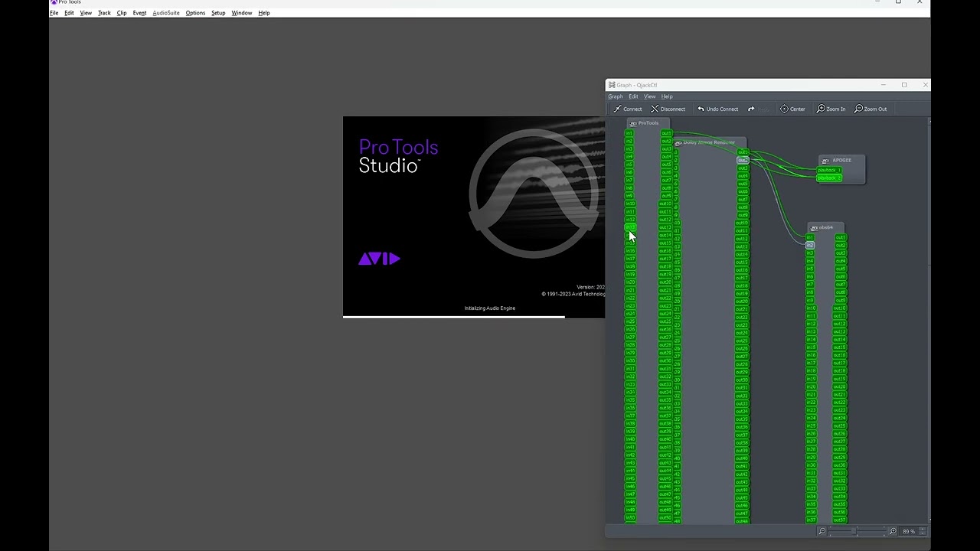Select the highlighted in2 port of obs64 node
This screenshot has width=980, height=551.
coord(810,245)
